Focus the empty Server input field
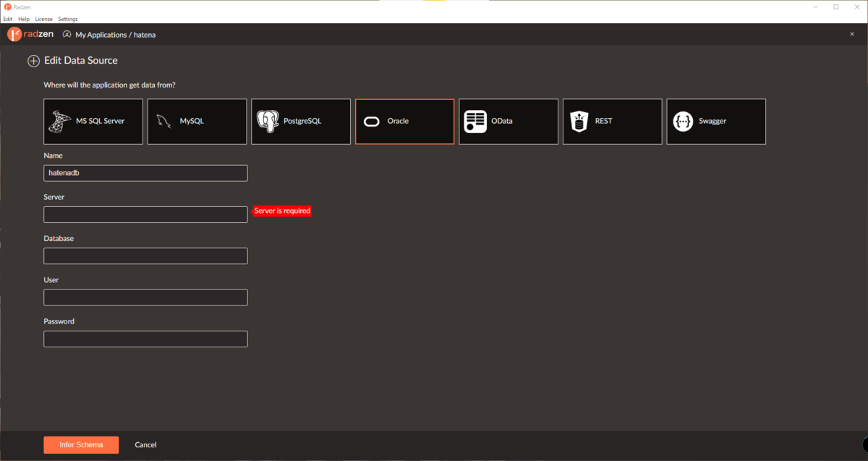 coord(145,214)
